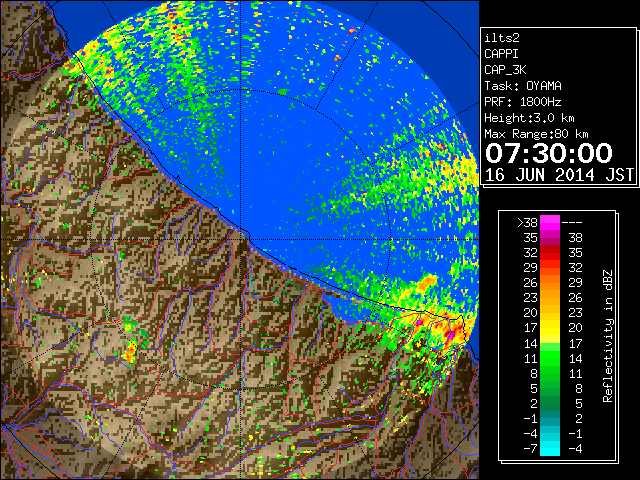Click the -7 legend label
The width and height of the screenshot is (640, 480).
530,449
